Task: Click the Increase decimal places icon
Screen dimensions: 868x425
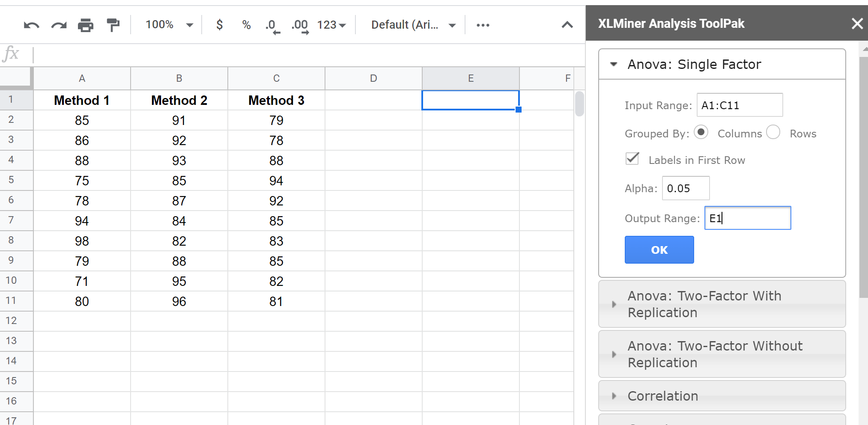Action: 300,26
